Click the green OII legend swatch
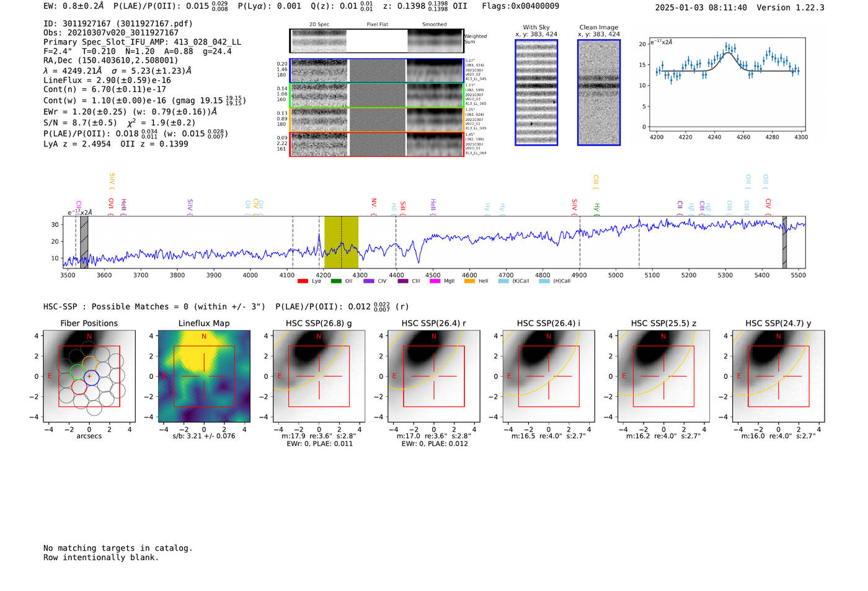Viewport: 868px width, 591px height. click(x=336, y=282)
